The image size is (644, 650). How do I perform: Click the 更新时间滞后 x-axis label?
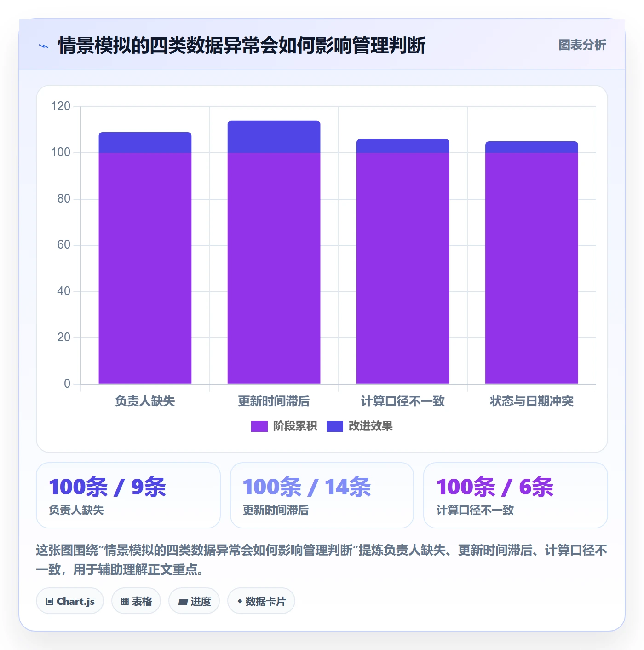point(274,401)
